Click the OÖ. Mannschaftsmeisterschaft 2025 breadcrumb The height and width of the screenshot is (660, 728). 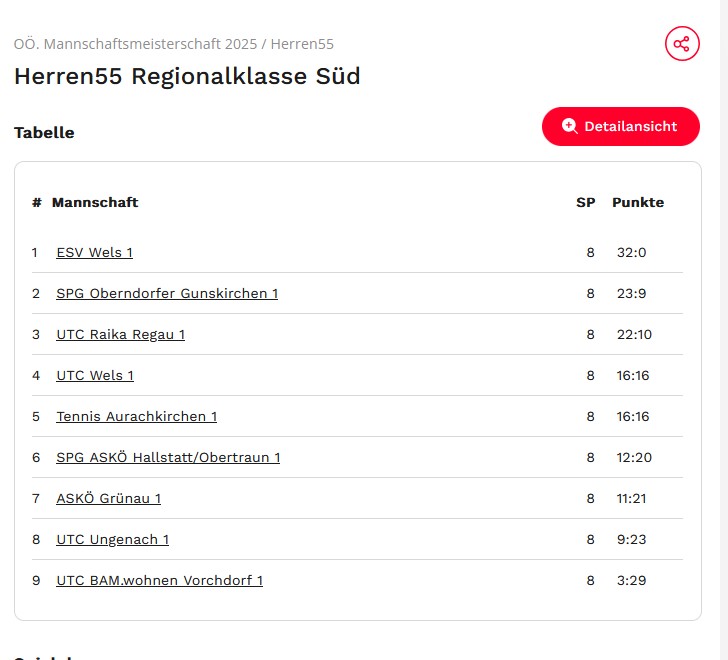click(x=135, y=44)
